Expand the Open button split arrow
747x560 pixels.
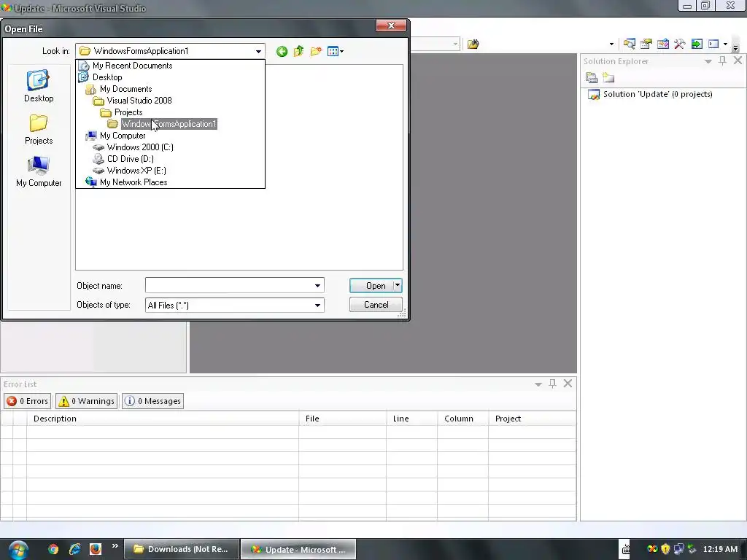coord(398,285)
